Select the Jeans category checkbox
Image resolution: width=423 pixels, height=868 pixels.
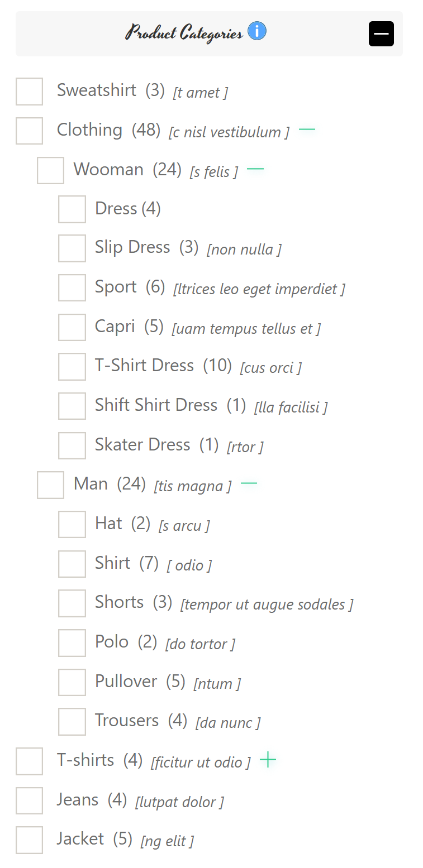pos(30,801)
